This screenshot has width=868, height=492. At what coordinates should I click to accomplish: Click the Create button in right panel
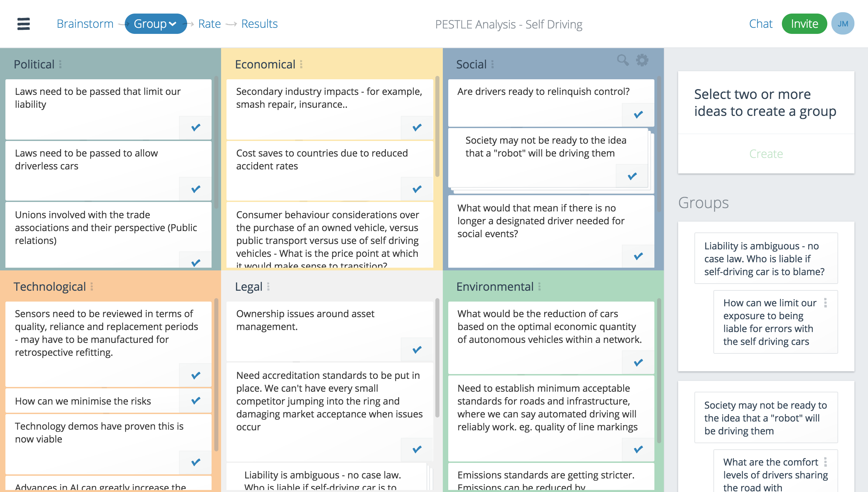(x=766, y=154)
